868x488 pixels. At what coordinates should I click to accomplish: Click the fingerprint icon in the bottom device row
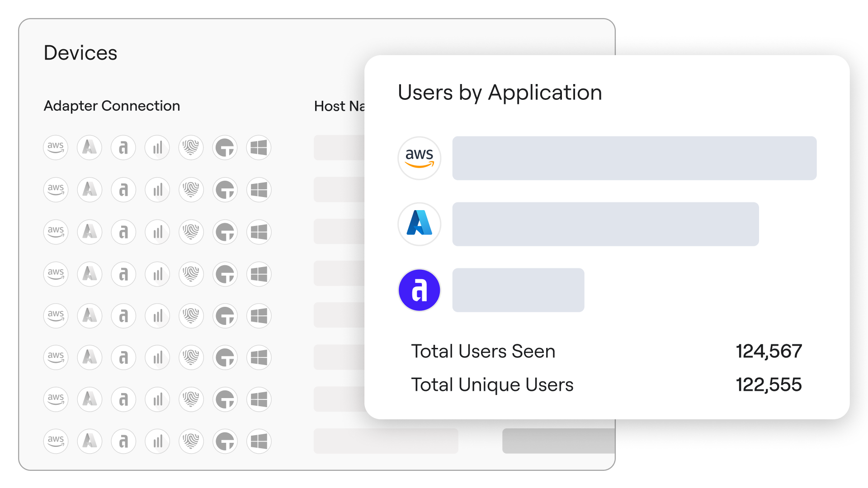point(191,441)
